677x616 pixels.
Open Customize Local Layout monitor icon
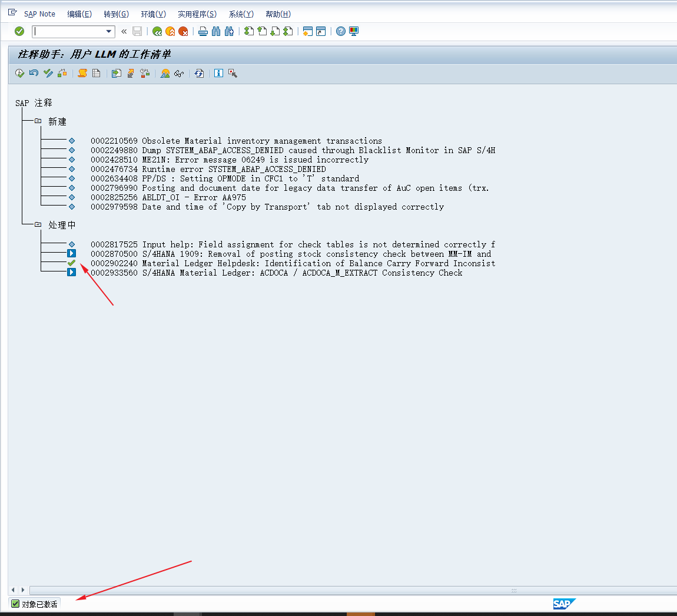click(354, 31)
